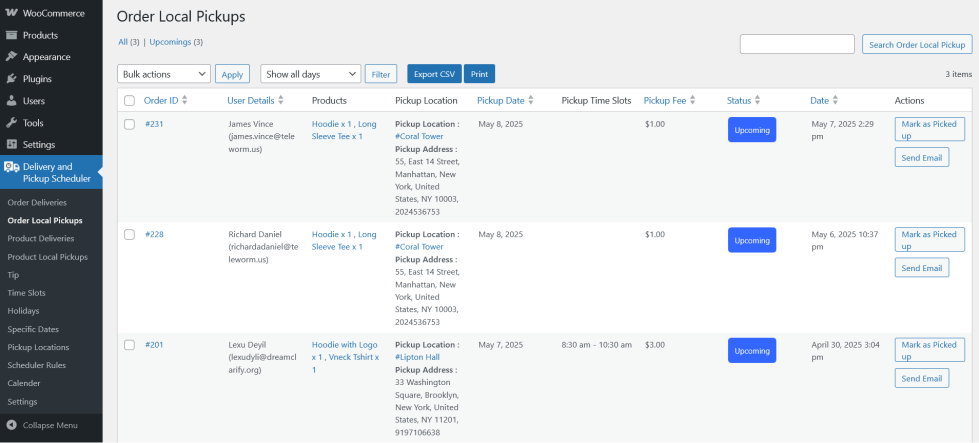Open Plugins using the plug icon
This screenshot has width=979, height=443.
[x=11, y=79]
